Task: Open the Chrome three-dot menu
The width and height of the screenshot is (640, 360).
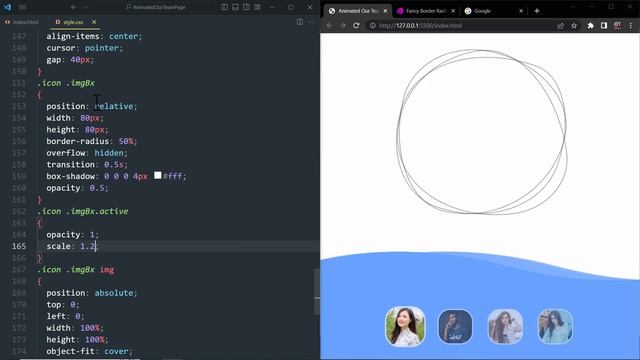Action: (x=631, y=25)
